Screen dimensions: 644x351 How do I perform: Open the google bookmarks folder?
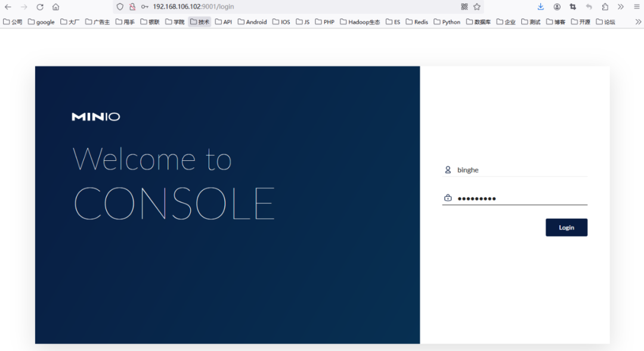[41, 22]
